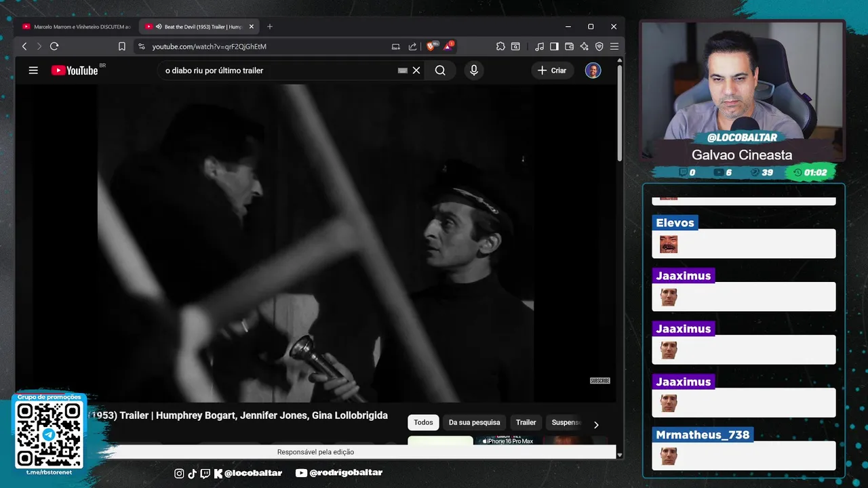
Task: Maximize the browser window
Action: [x=591, y=26]
